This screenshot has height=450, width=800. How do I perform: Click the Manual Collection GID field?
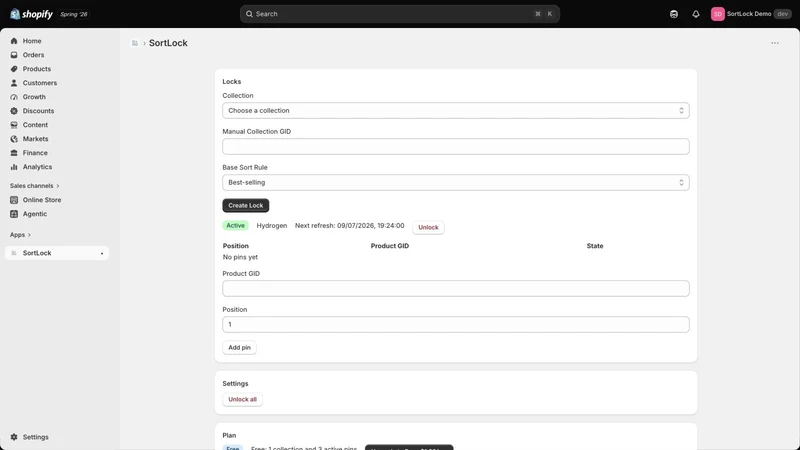coord(456,146)
